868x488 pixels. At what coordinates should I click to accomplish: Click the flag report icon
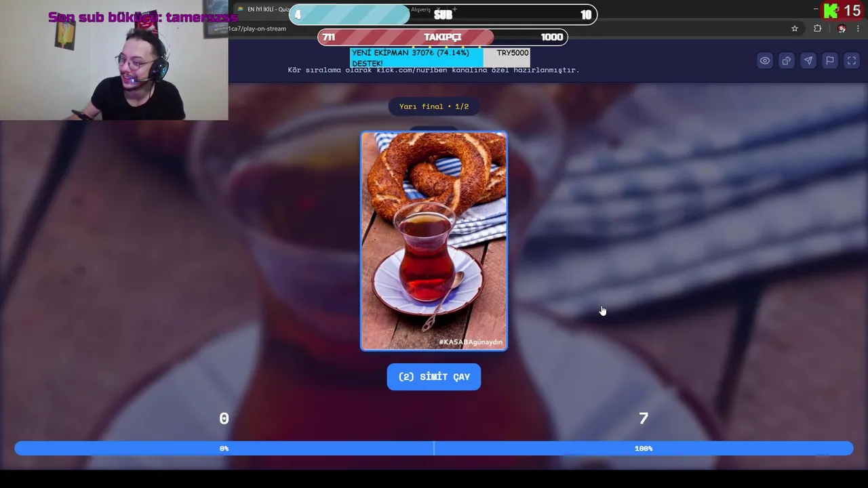pyautogui.click(x=829, y=61)
